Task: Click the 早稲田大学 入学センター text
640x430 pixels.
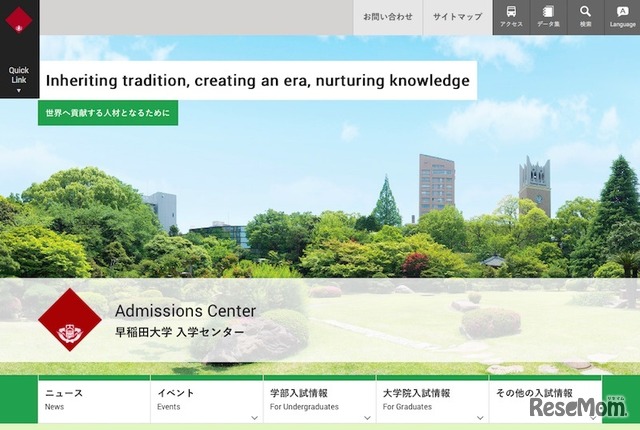Action: pyautogui.click(x=180, y=332)
